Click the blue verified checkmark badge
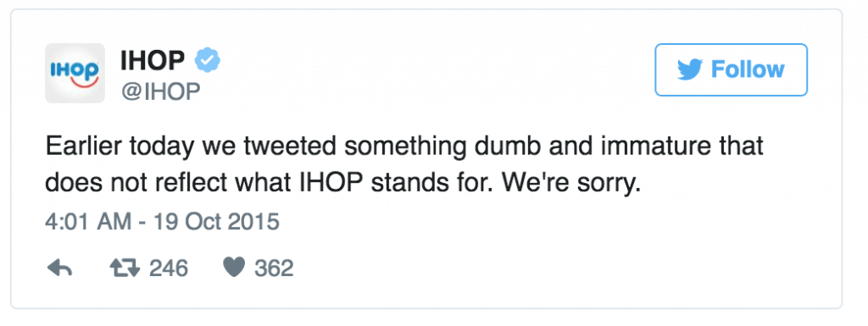 208,60
